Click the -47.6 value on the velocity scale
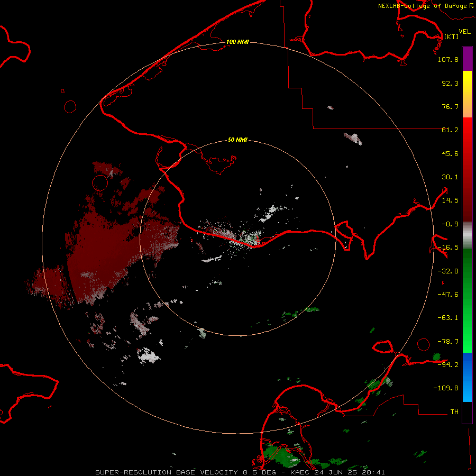Image resolution: width=476 pixels, height=476 pixels. pyautogui.click(x=448, y=295)
